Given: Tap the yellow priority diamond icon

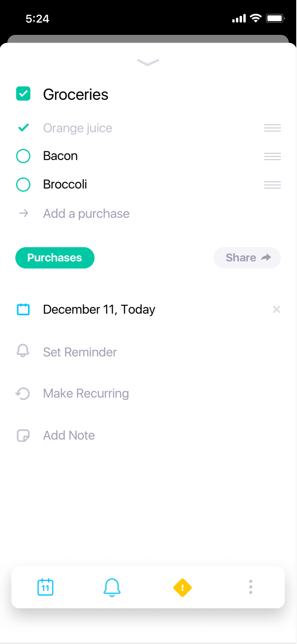Looking at the screenshot, I should click(183, 587).
